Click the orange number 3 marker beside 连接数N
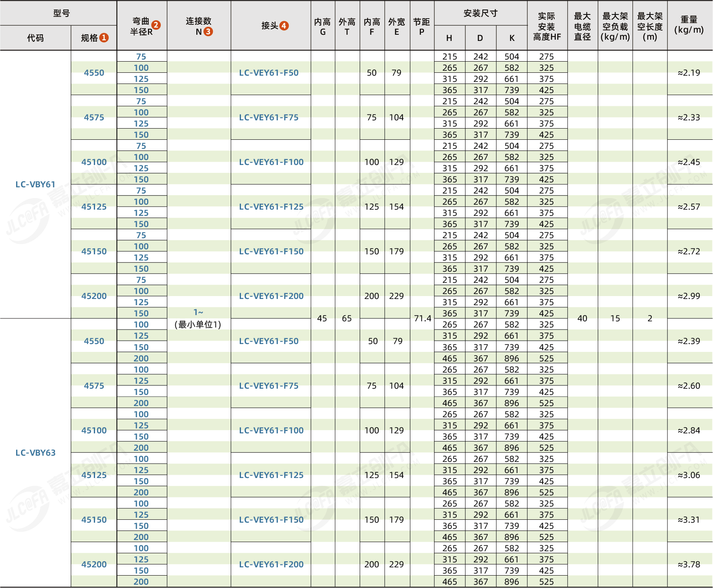Image resolution: width=713 pixels, height=588 pixels. pyautogui.click(x=208, y=31)
